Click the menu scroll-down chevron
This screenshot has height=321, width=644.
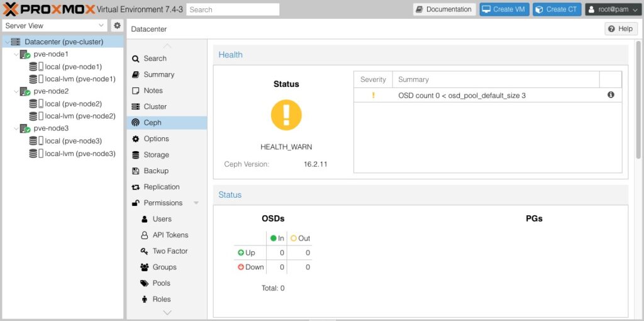pos(167,313)
